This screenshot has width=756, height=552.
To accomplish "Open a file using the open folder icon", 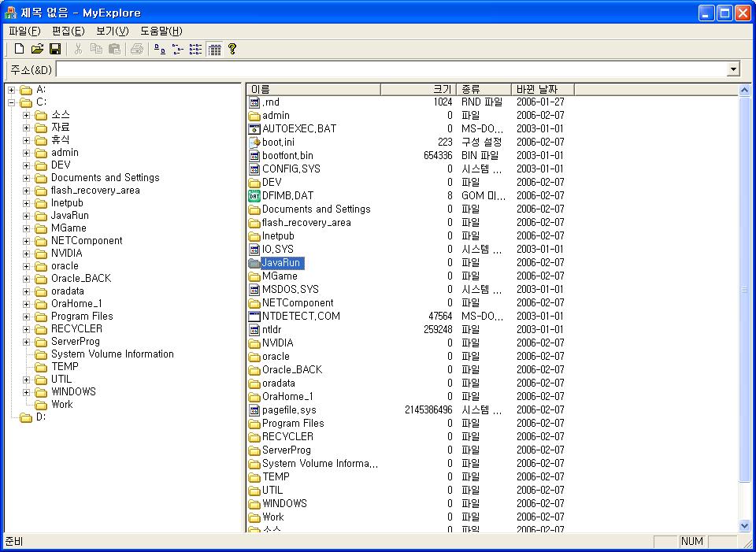I will (37, 49).
